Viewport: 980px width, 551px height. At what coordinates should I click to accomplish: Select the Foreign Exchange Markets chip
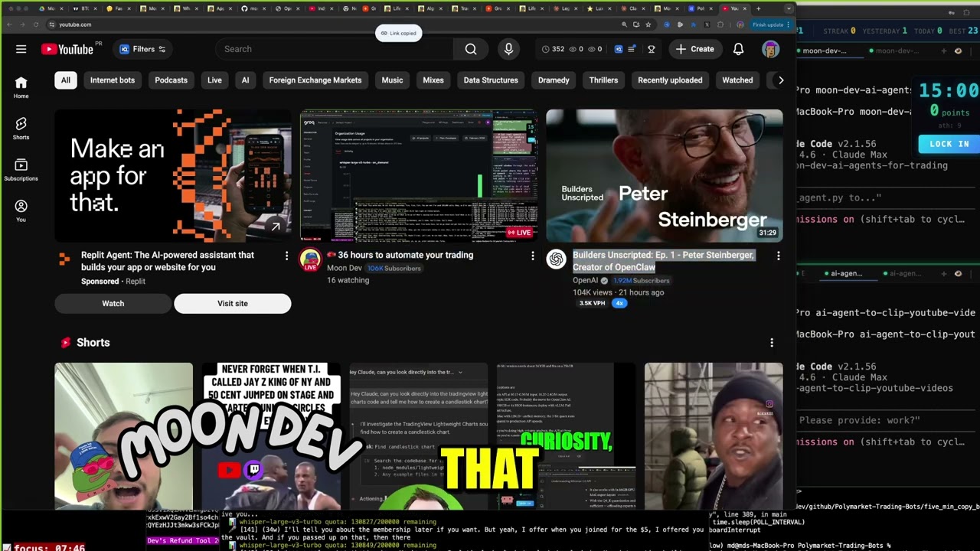(315, 80)
